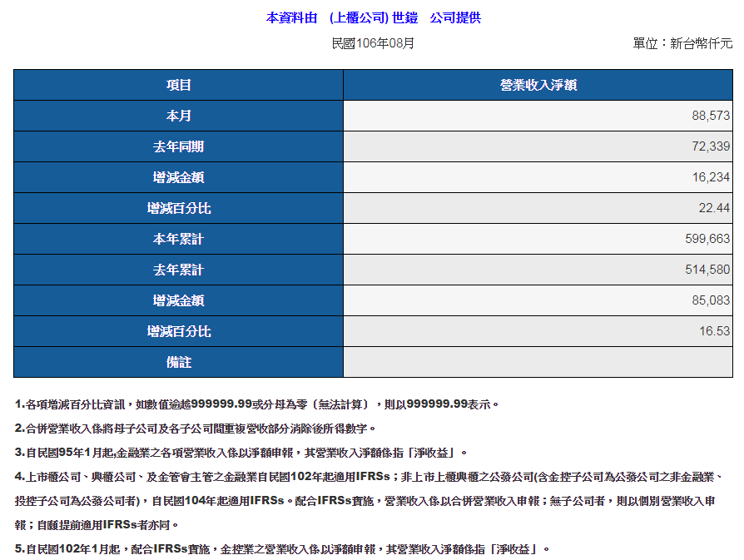Click footnote 1 about 999999.99 percentages

pos(256,404)
